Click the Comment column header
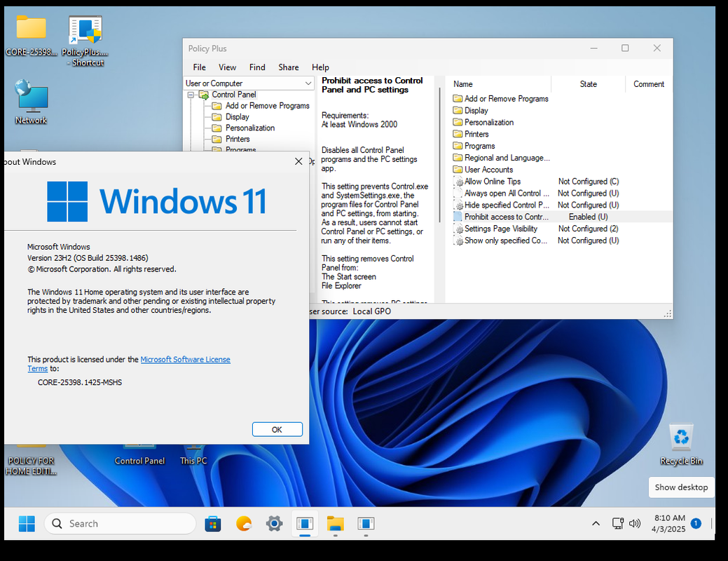728x561 pixels. tap(649, 84)
